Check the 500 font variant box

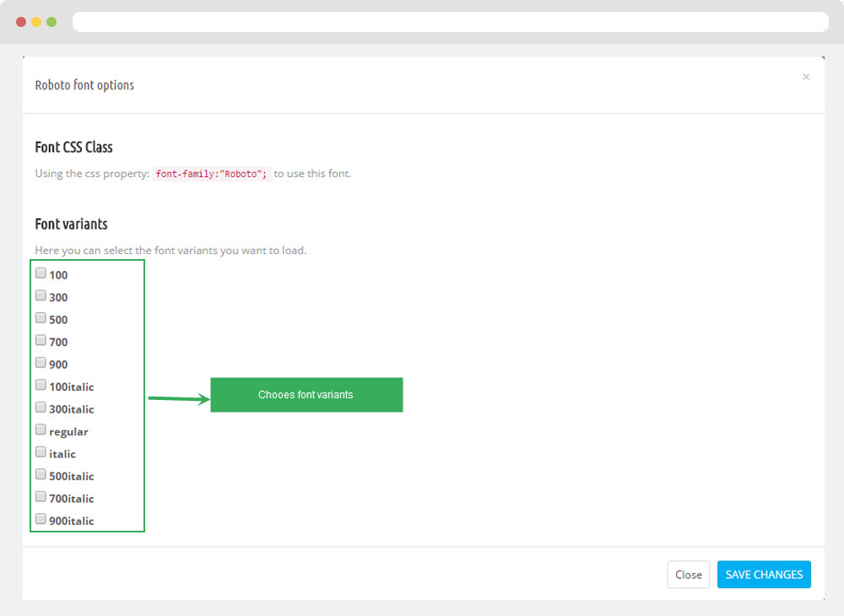coord(41,317)
